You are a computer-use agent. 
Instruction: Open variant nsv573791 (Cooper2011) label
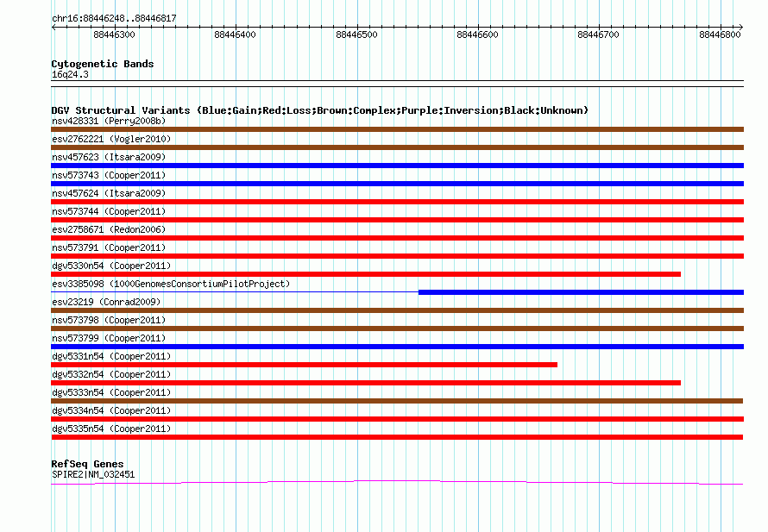(109, 247)
